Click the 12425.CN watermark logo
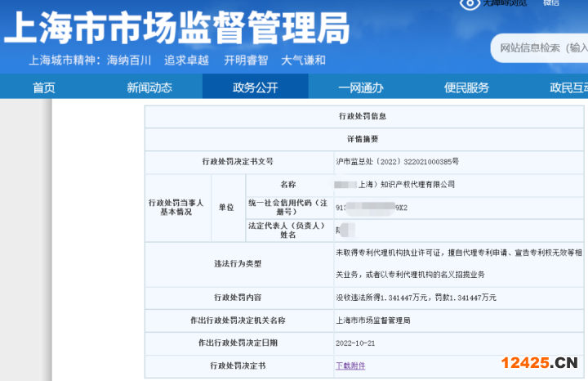This screenshot has height=381, width=588. tap(538, 362)
